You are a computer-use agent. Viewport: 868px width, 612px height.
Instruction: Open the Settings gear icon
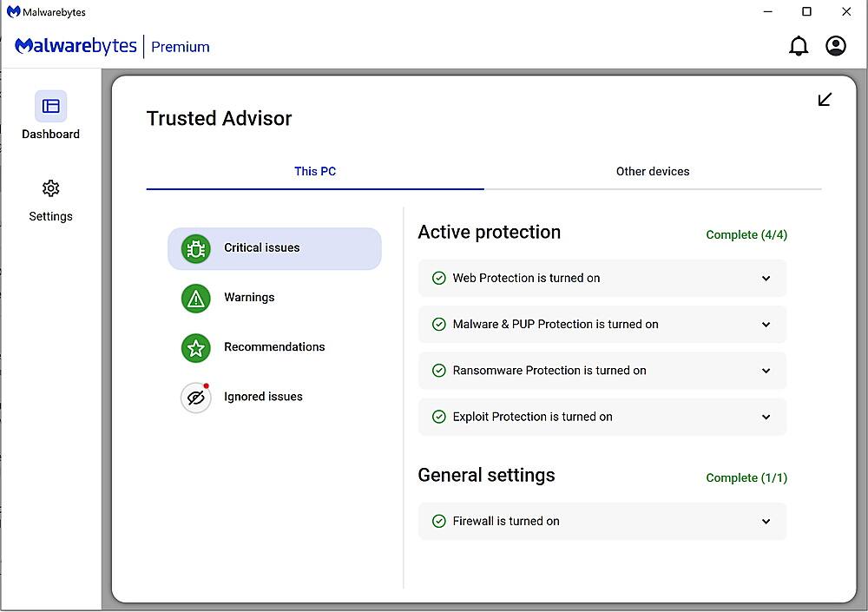tap(50, 188)
